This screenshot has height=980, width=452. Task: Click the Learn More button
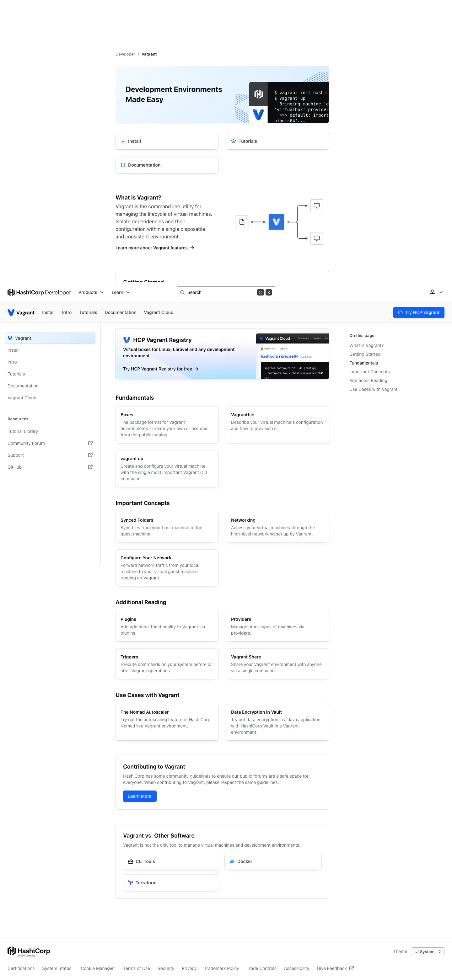point(140,796)
